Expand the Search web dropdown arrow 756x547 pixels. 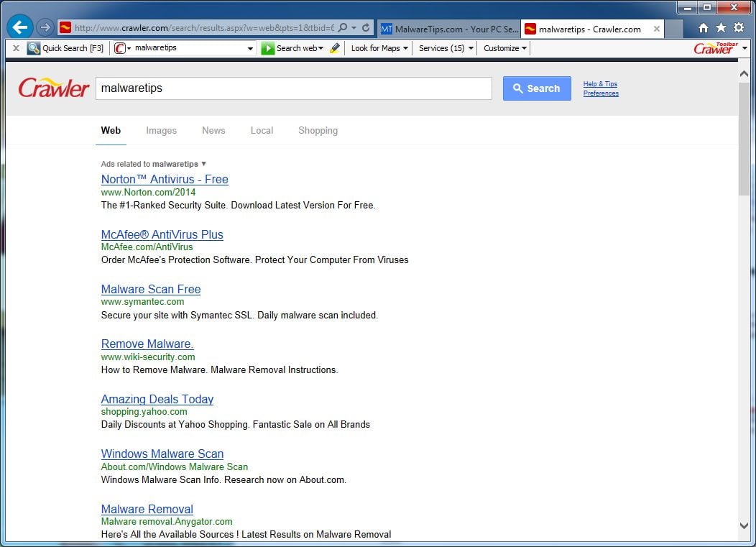(321, 47)
